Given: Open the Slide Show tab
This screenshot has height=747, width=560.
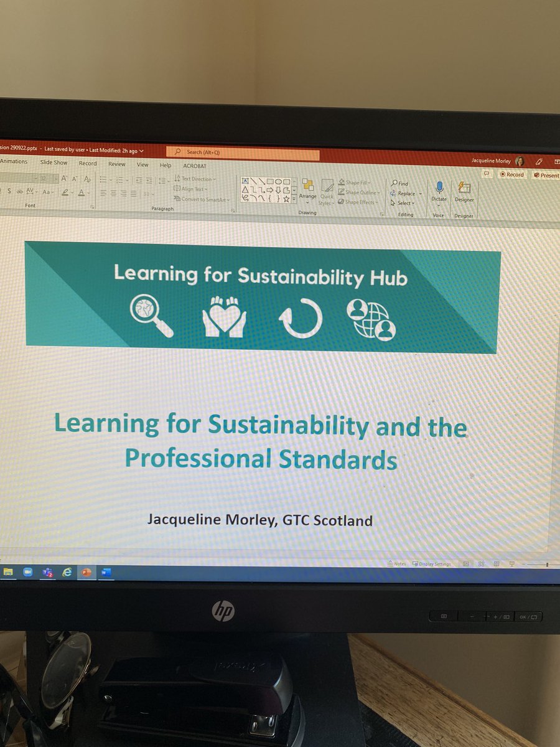Looking at the screenshot, I should 54,162.
